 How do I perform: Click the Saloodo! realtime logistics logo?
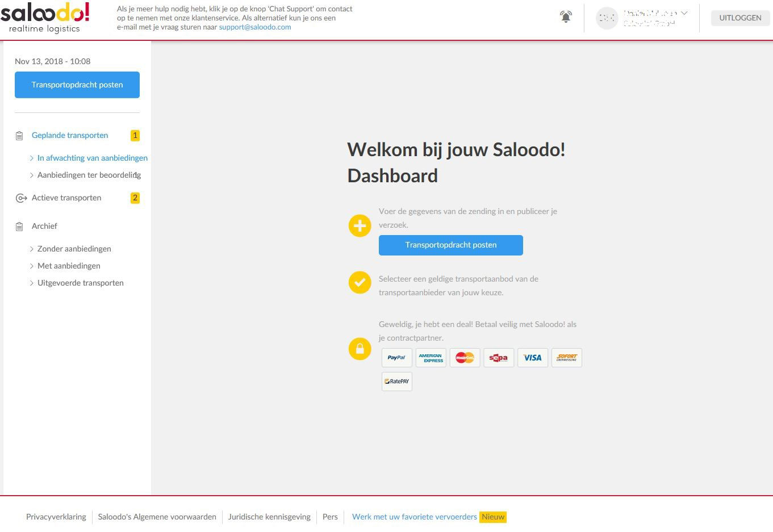(x=45, y=18)
